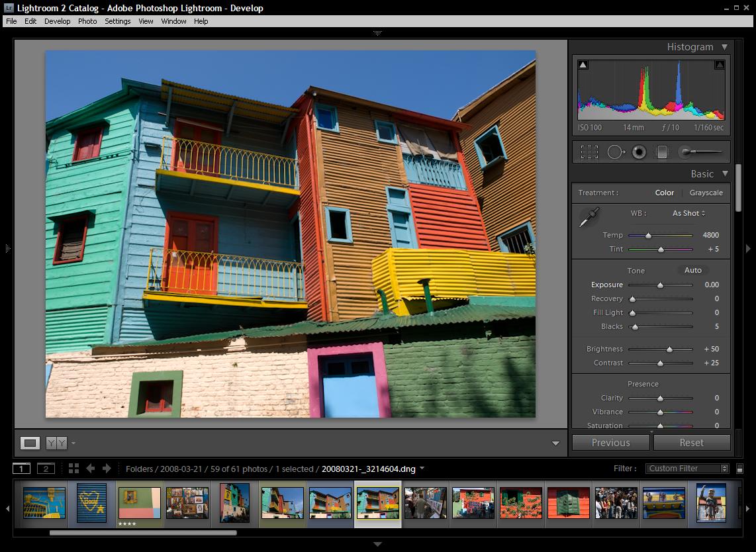This screenshot has height=552, width=756.
Task: Select the Crop Overlay tool
Action: (x=589, y=152)
